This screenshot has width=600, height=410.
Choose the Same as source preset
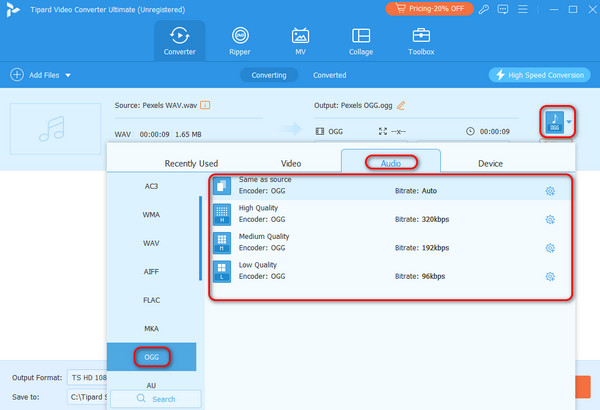click(x=390, y=186)
